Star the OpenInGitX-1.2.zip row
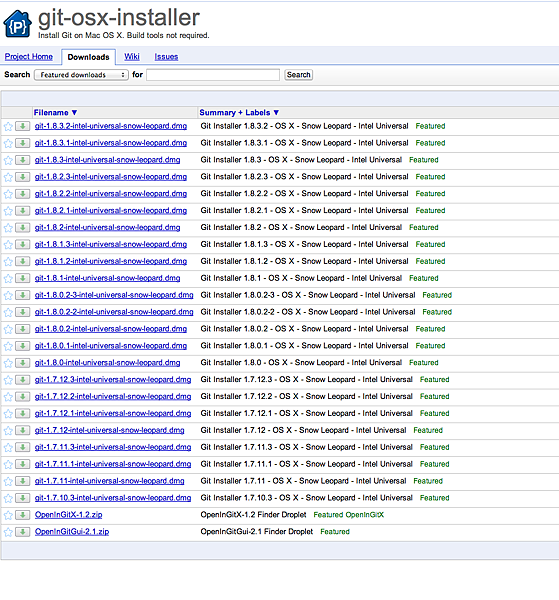 coord(8,515)
